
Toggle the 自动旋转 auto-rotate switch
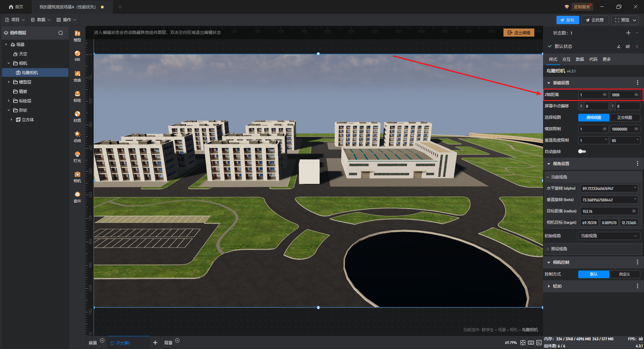click(582, 152)
